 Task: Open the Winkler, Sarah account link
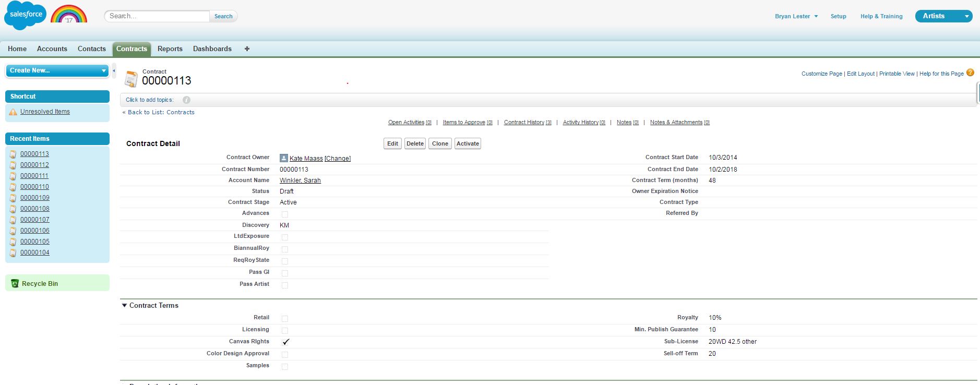pos(300,181)
